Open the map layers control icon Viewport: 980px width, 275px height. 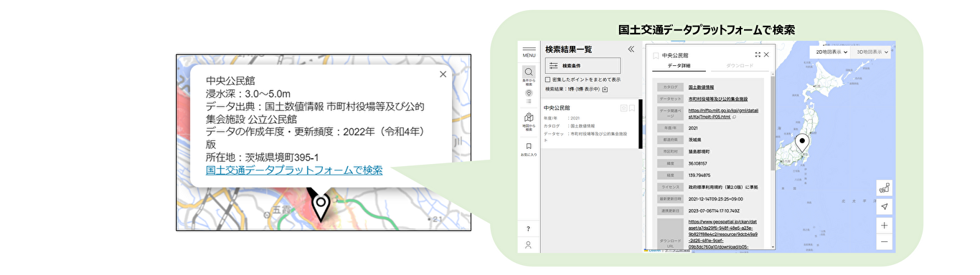pos(884,188)
